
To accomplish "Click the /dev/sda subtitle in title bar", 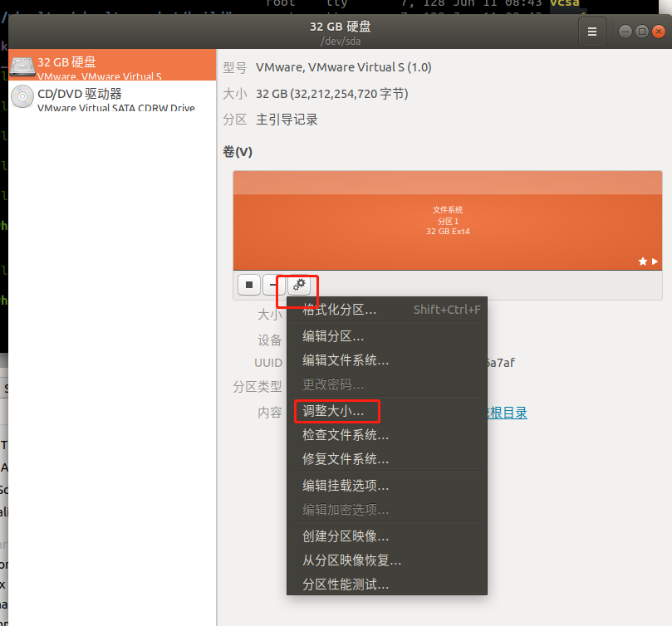I will pyautogui.click(x=341, y=42).
